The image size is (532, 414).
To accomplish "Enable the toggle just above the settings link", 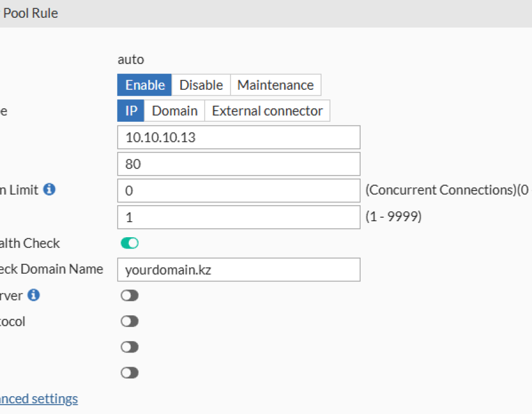I will click(129, 373).
